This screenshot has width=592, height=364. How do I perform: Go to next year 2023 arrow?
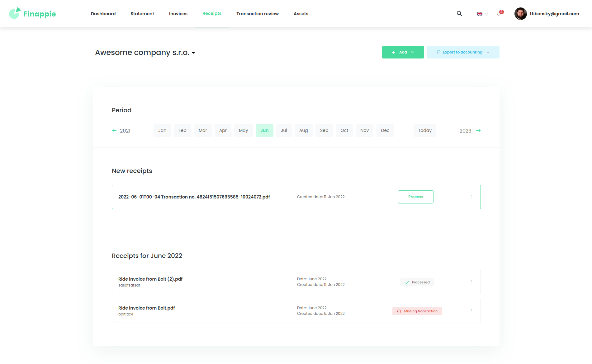pos(478,131)
